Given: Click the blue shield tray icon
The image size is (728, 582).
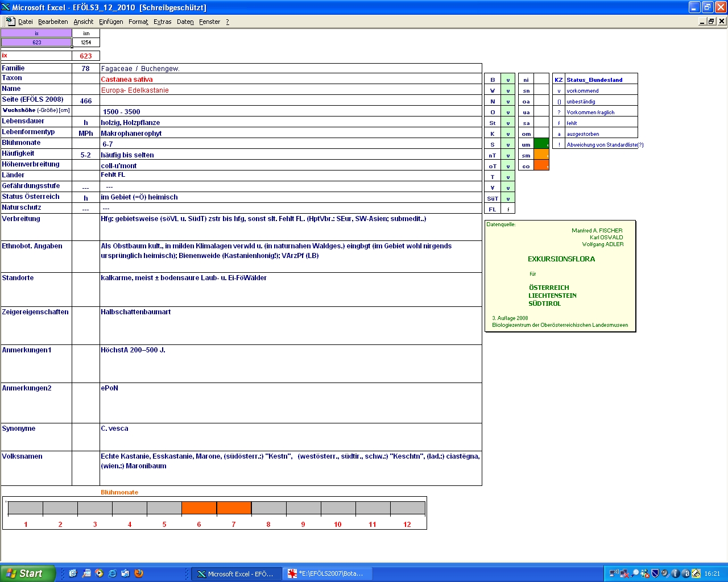Looking at the screenshot, I should point(655,573).
